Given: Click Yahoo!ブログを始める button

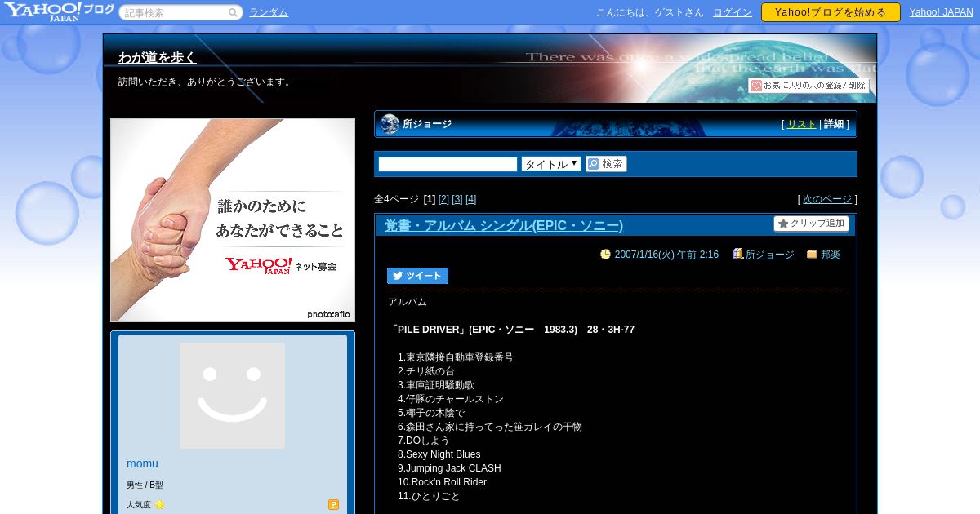Looking at the screenshot, I should (x=831, y=12).
